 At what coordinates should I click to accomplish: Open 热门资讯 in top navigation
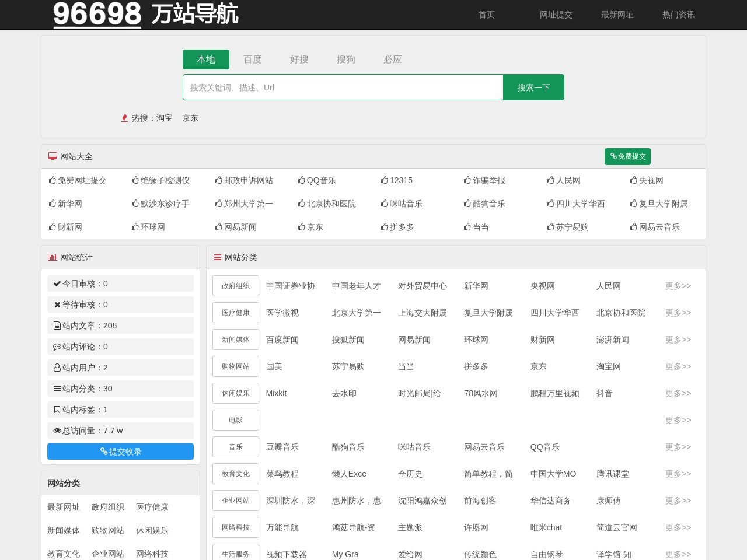678,15
